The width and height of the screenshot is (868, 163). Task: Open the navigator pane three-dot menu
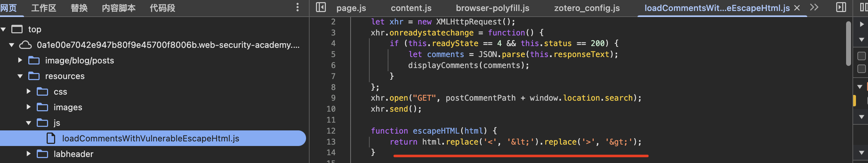[297, 7]
